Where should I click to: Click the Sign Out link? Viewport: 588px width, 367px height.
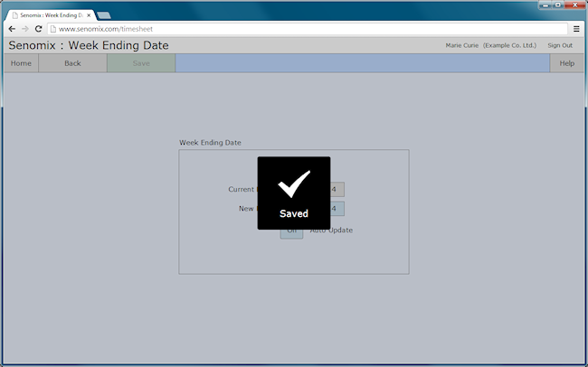coord(560,45)
